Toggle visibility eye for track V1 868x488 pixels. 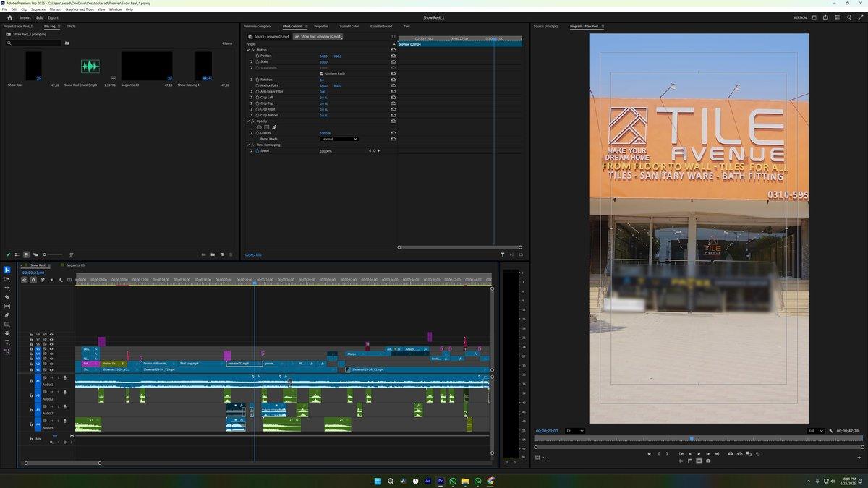51,369
